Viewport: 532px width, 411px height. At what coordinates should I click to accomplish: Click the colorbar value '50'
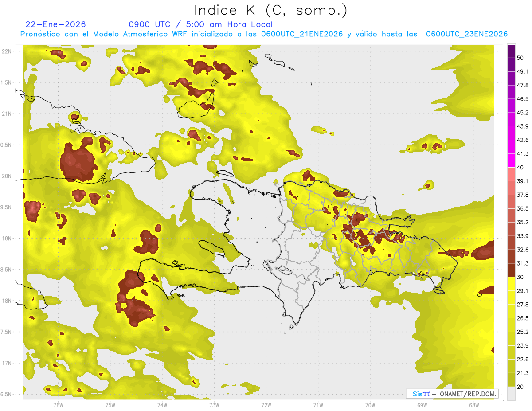coord(520,58)
